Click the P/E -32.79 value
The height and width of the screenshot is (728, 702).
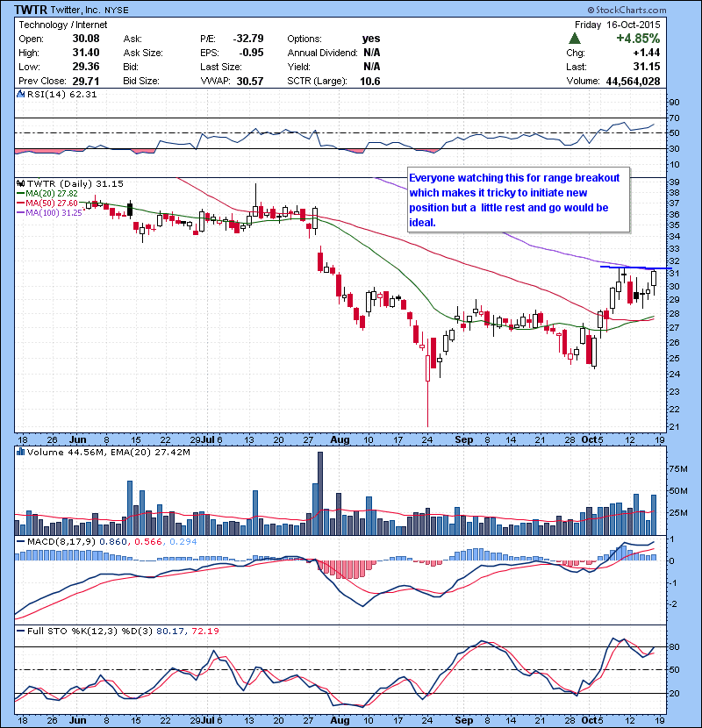point(248,39)
